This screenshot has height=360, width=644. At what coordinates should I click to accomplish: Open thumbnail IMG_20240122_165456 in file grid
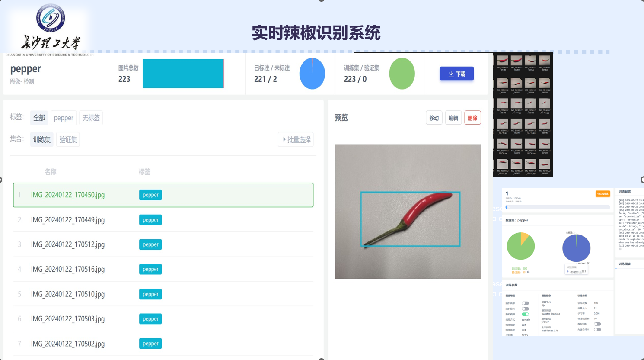click(530, 60)
